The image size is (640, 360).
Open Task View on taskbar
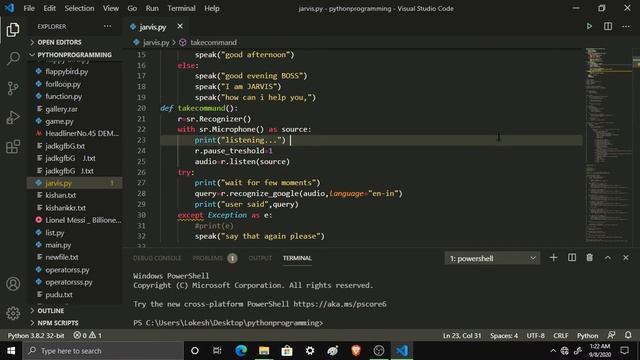(217, 351)
